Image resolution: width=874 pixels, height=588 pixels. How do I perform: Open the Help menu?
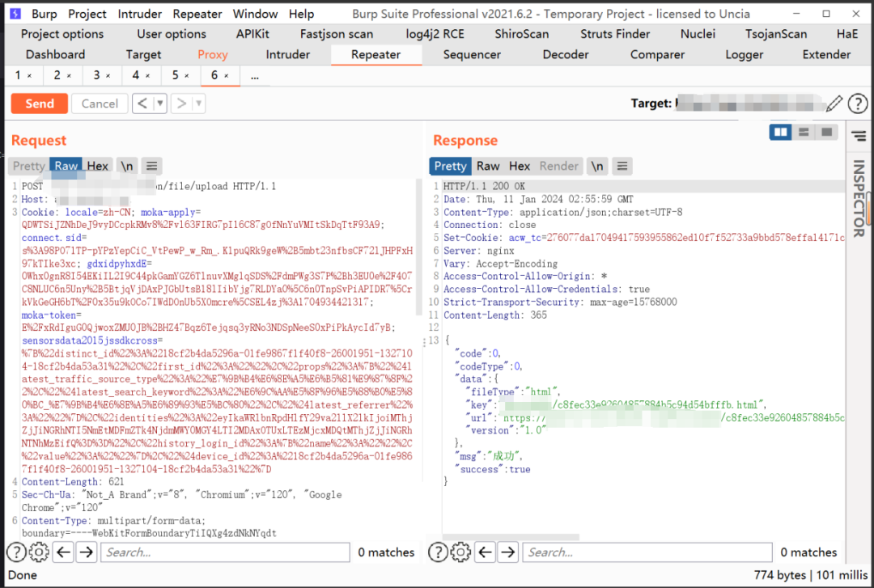(x=301, y=14)
